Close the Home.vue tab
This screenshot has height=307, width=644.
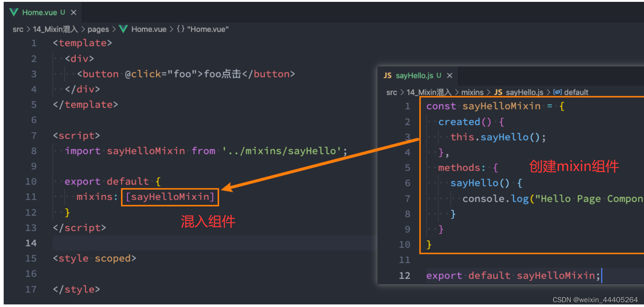74,13
